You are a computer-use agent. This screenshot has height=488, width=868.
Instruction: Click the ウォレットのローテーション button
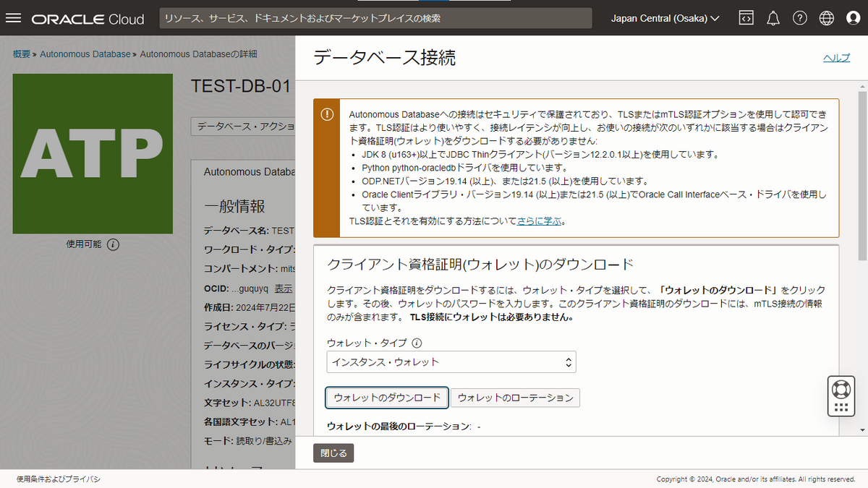click(x=515, y=398)
